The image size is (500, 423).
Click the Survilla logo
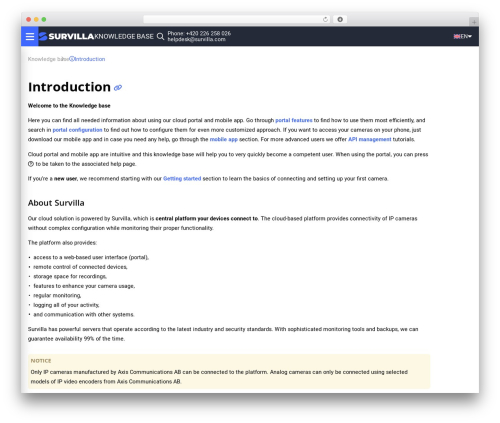(66, 36)
